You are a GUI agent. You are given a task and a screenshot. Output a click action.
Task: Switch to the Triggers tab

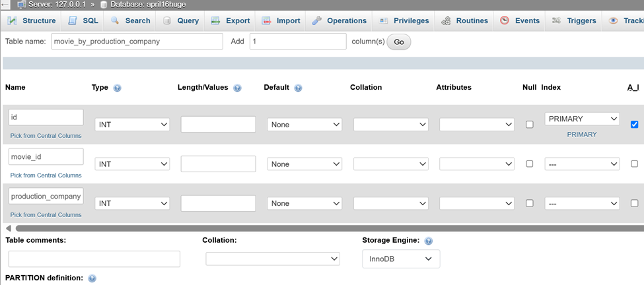(x=574, y=20)
